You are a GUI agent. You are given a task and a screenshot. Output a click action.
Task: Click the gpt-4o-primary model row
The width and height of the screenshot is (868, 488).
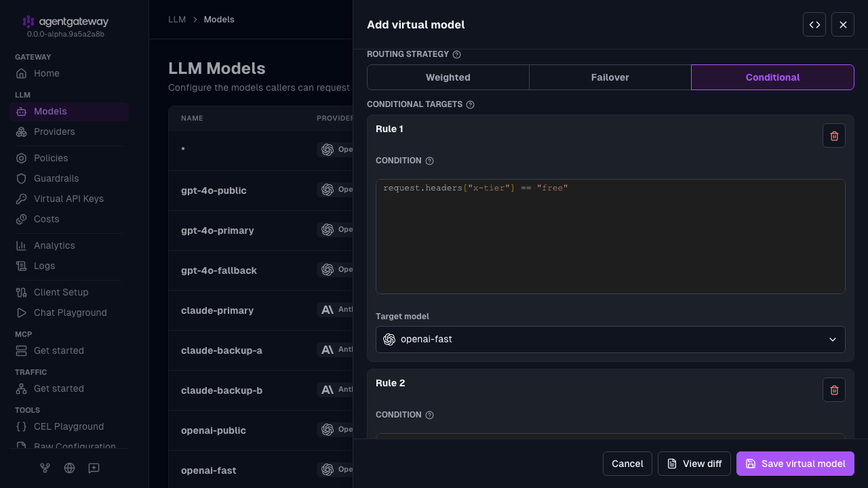click(x=261, y=230)
